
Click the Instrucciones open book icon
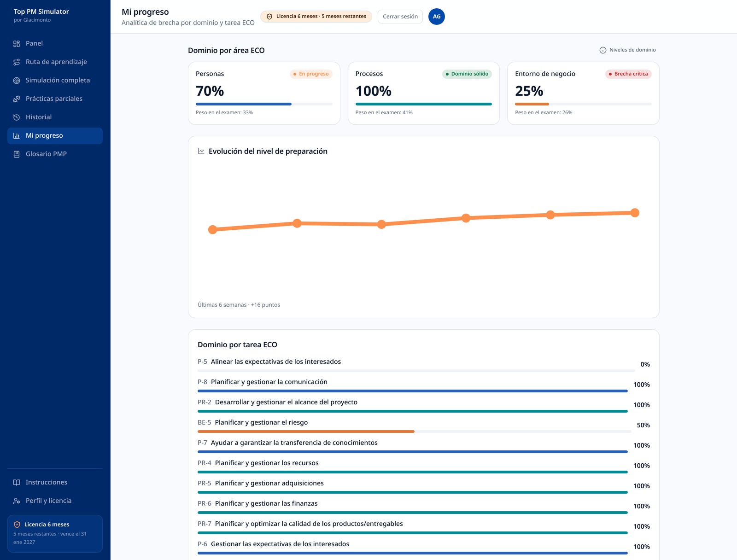(x=17, y=483)
